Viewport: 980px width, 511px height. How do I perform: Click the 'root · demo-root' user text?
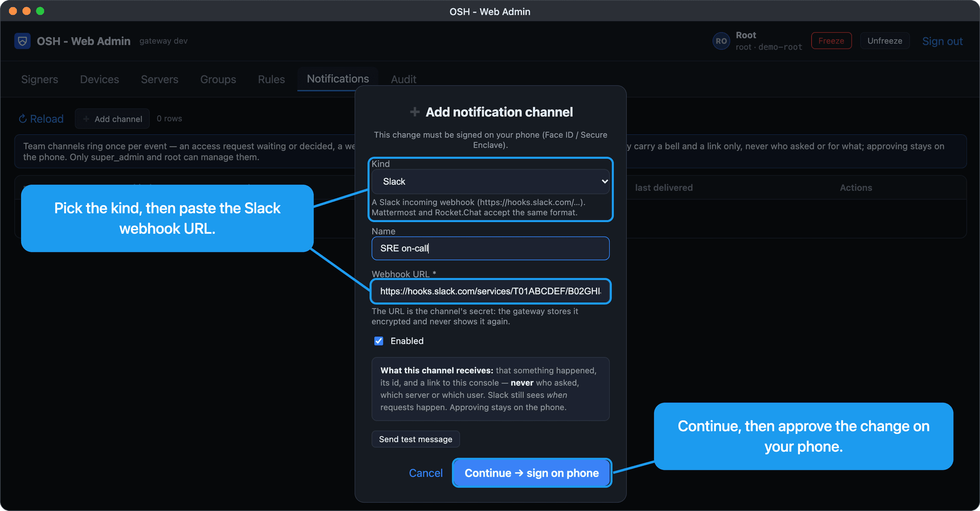coord(769,47)
